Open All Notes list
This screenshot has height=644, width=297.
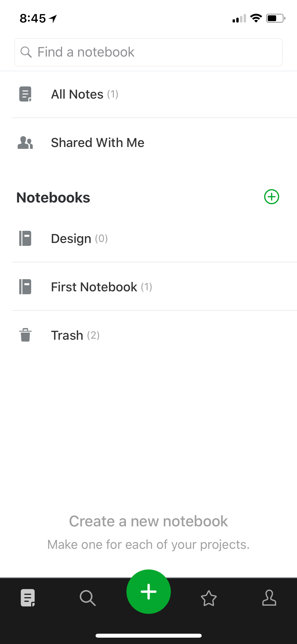point(154,94)
